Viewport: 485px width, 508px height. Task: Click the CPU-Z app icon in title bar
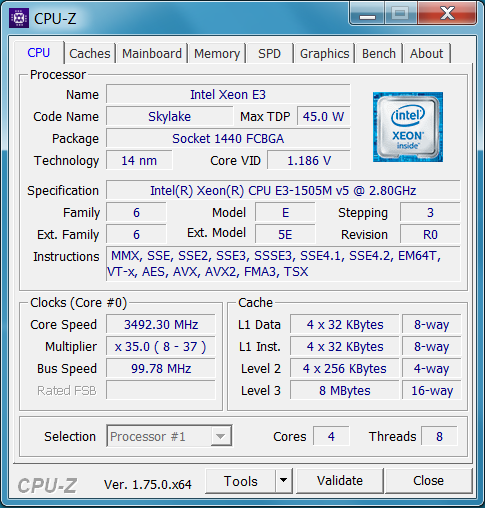coord(19,18)
